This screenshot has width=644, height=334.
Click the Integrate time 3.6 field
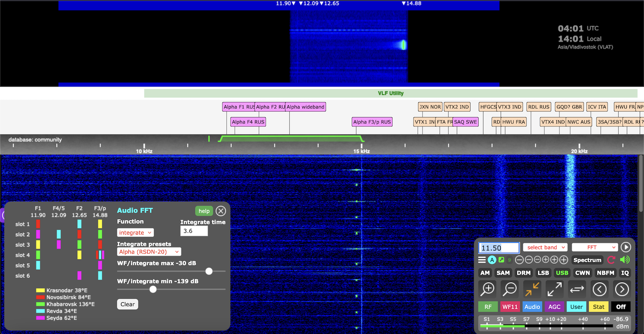[194, 231]
